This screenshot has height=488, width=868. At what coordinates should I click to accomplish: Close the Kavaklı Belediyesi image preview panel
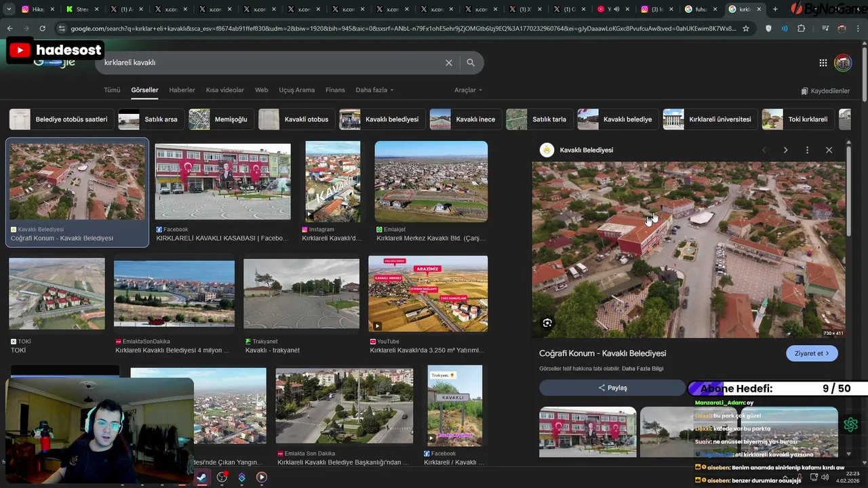pos(829,150)
